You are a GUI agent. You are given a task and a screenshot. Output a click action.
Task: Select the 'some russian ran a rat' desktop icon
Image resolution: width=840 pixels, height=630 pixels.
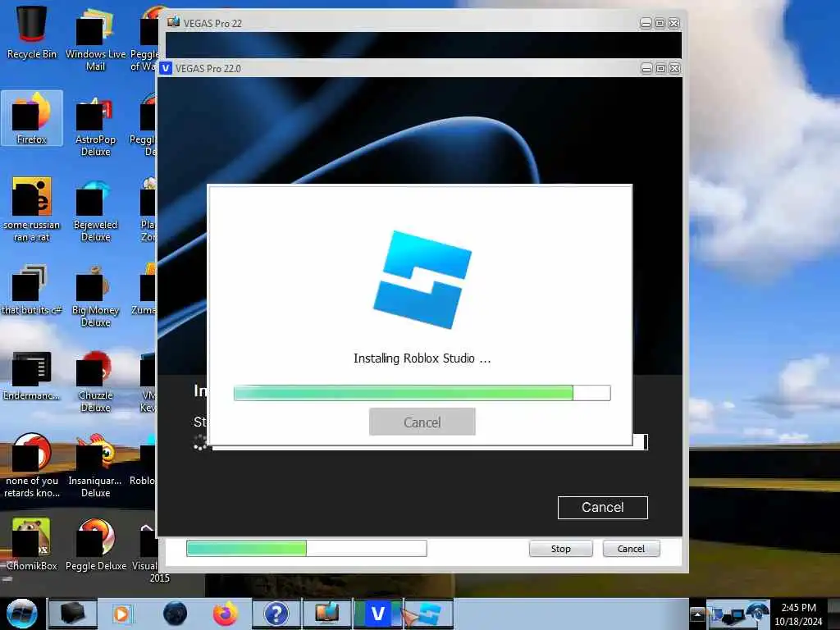(32, 209)
